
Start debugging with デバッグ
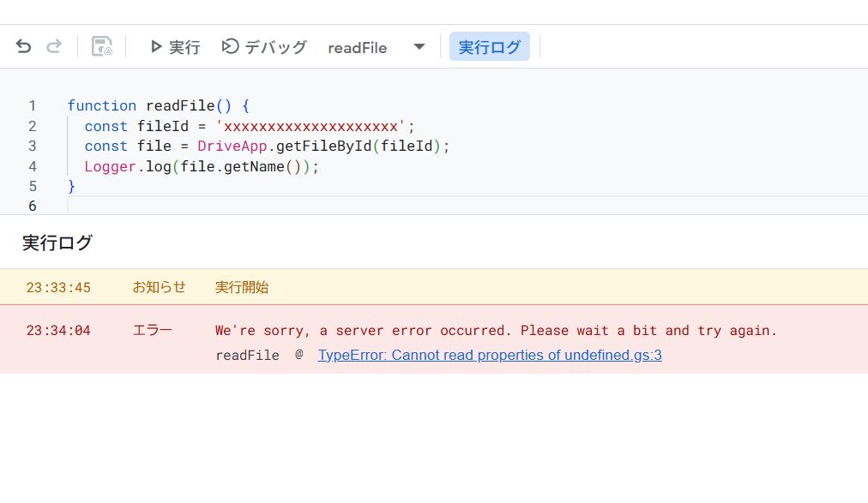[x=264, y=47]
